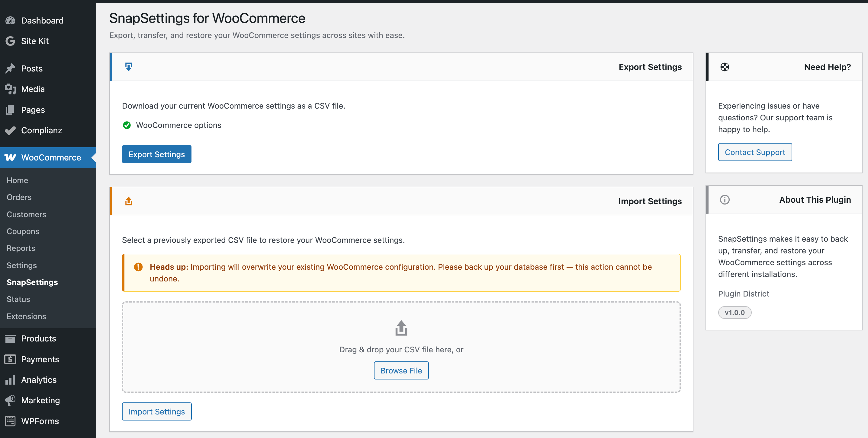Open the WooCommerce Settings submenu item
This screenshot has width=868, height=438.
[x=21, y=265]
